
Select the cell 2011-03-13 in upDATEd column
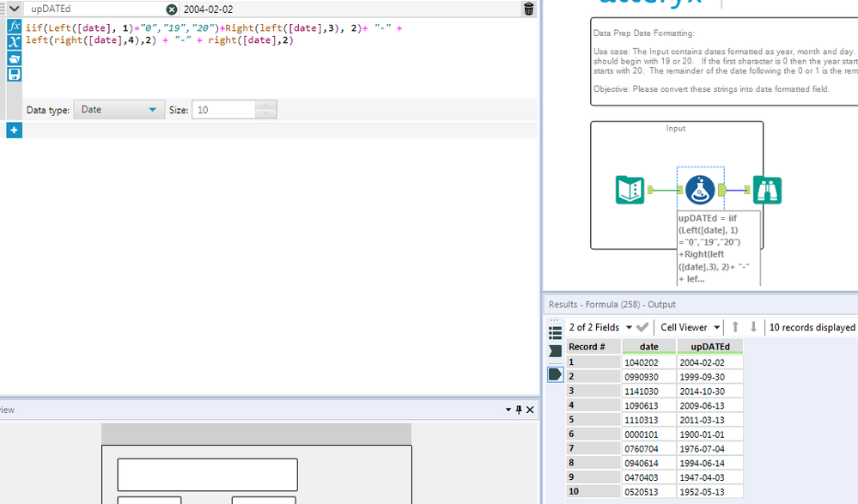(x=709, y=420)
